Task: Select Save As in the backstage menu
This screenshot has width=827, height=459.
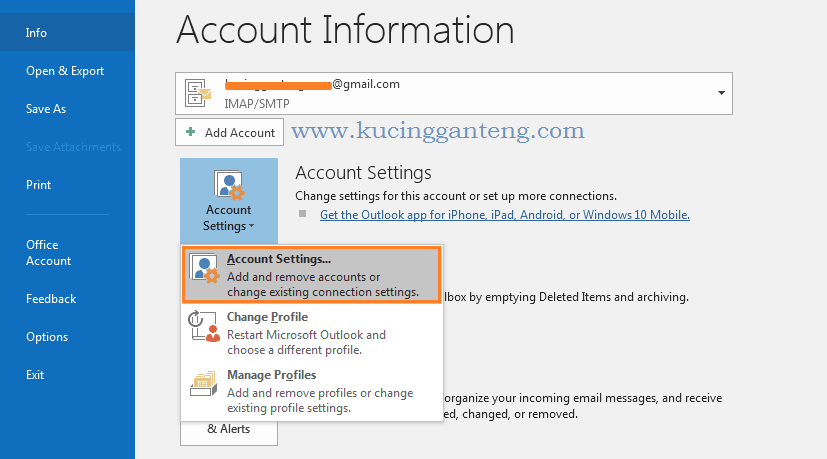Action: 46,109
